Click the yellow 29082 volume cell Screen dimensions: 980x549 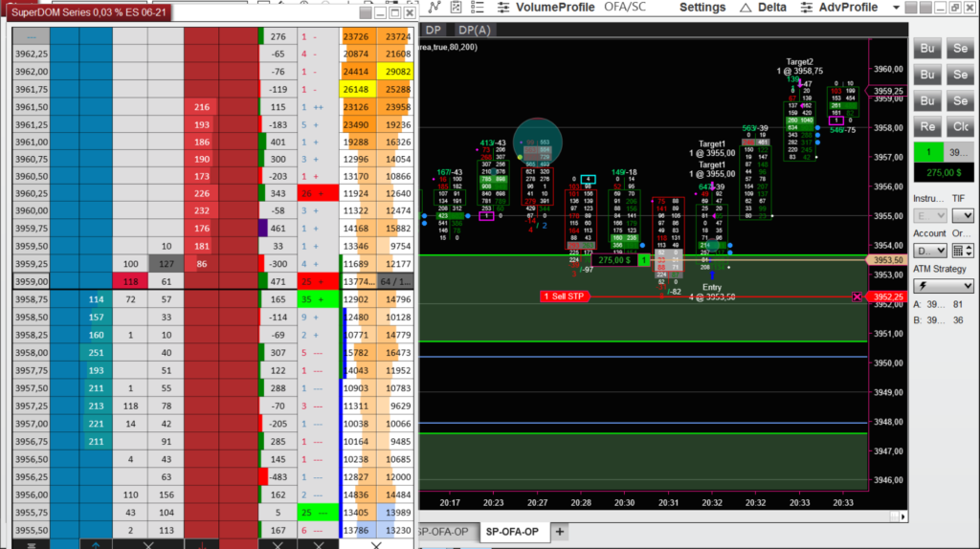[x=395, y=71]
